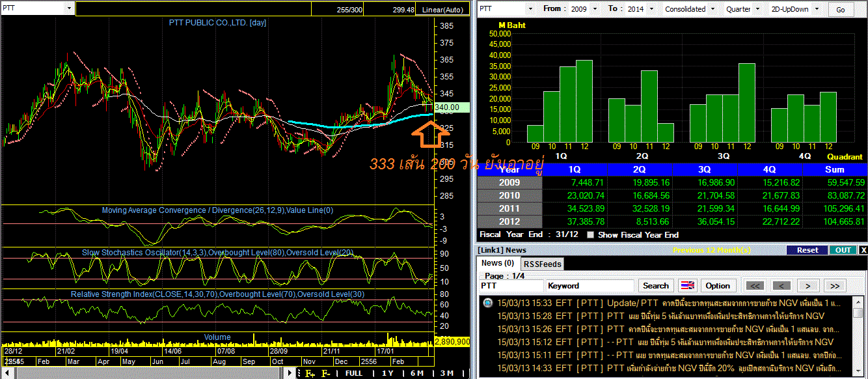Click the 1Q column header in table
This screenshot has width=868, height=379.
(575, 169)
